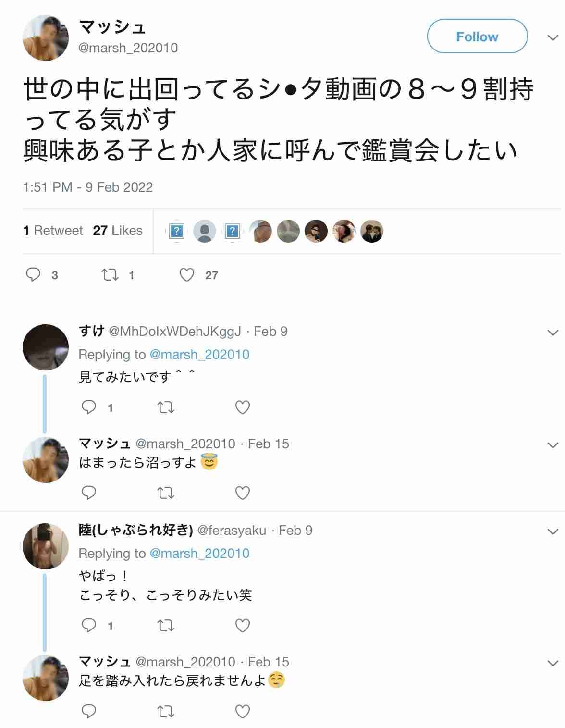Image resolution: width=565 pixels, height=728 pixels.
Task: Toggle the like heart on @MhDoIxWDehJKggJ's reply
Action: click(243, 407)
